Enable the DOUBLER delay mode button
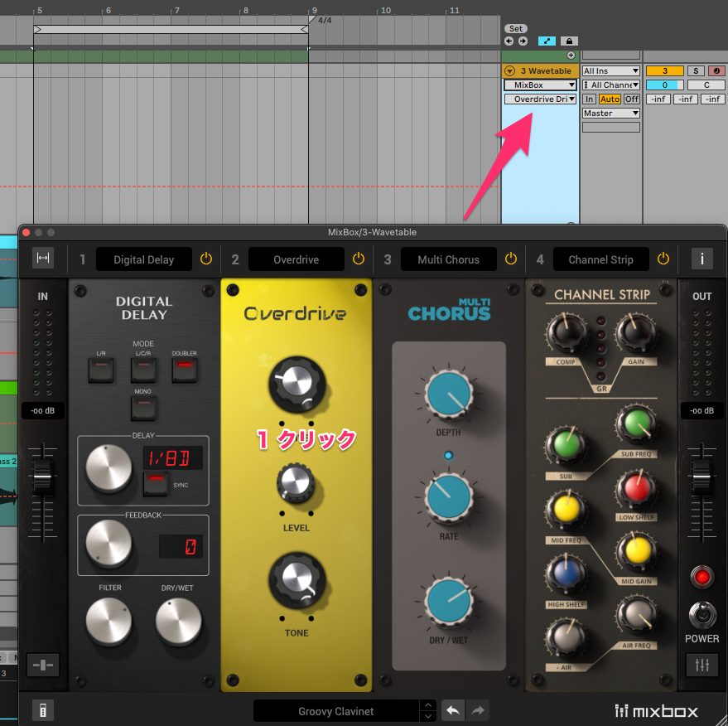 point(185,369)
